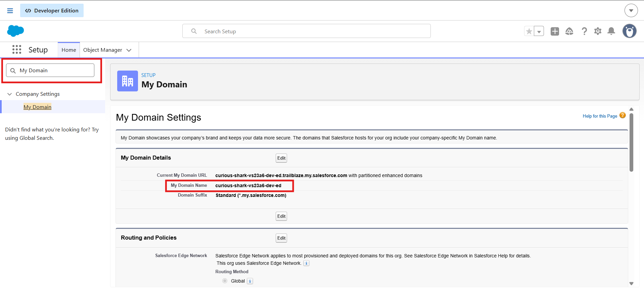Open the global actions plus icon
Screen dimensions: 644x291
pyautogui.click(x=555, y=31)
